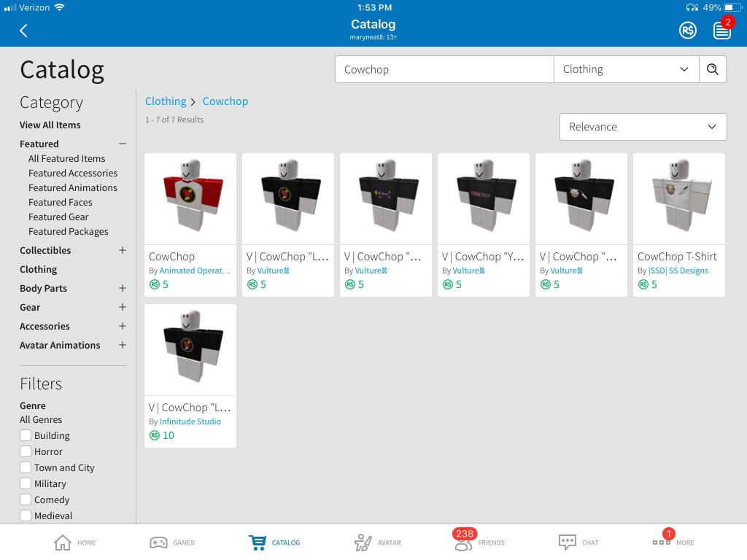Open the Clothing category dropdown
This screenshot has height=560, width=747.
(x=626, y=69)
